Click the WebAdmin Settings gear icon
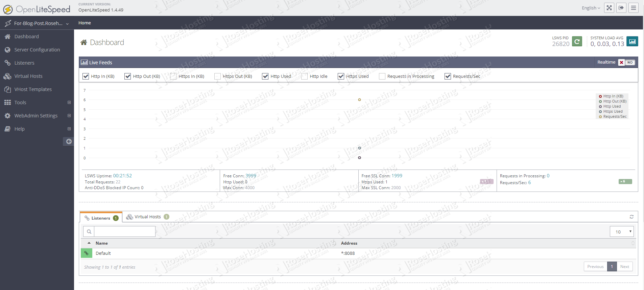The height and width of the screenshot is (290, 644). (7, 116)
